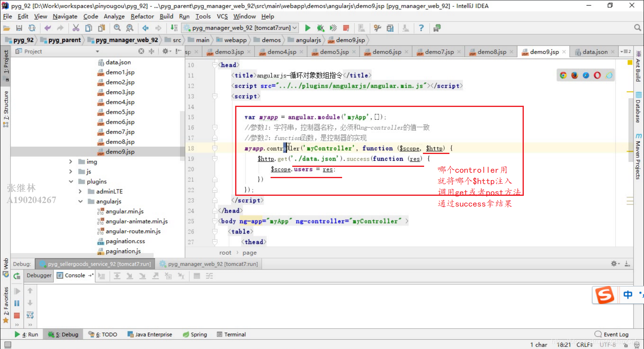Toggle the Favorites tool window sidebar button
644x349 pixels.
click(6, 305)
